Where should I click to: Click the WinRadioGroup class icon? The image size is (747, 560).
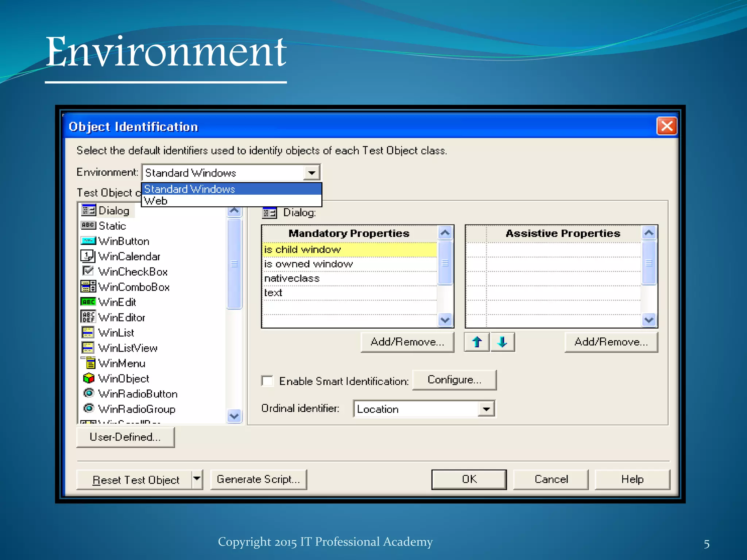pos(89,408)
